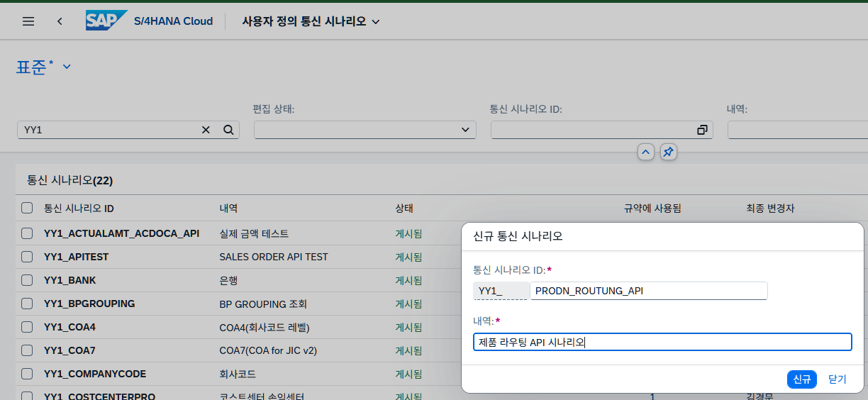
Task: Click the COA4(회사코드 레벨) cell
Action: coord(265,327)
